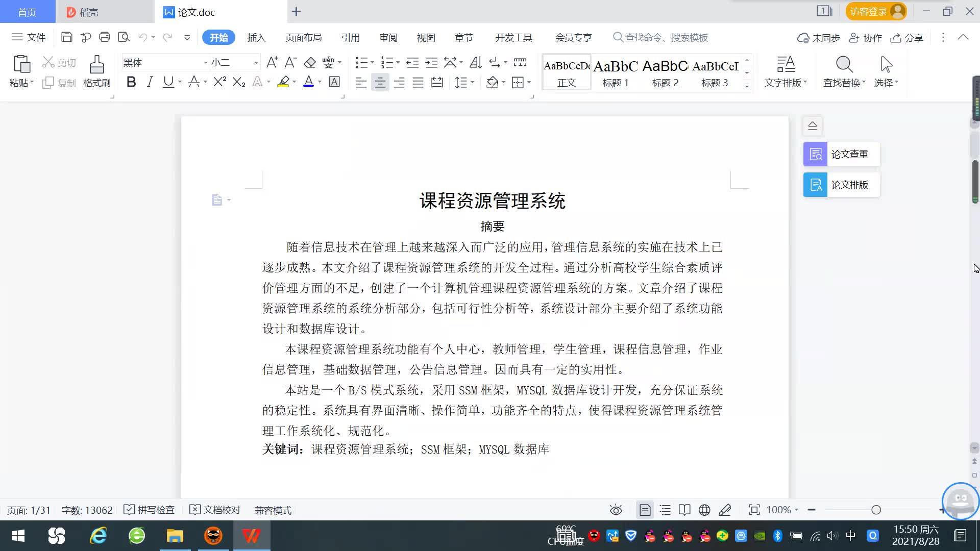Toggle spell check in status bar

tap(150, 510)
